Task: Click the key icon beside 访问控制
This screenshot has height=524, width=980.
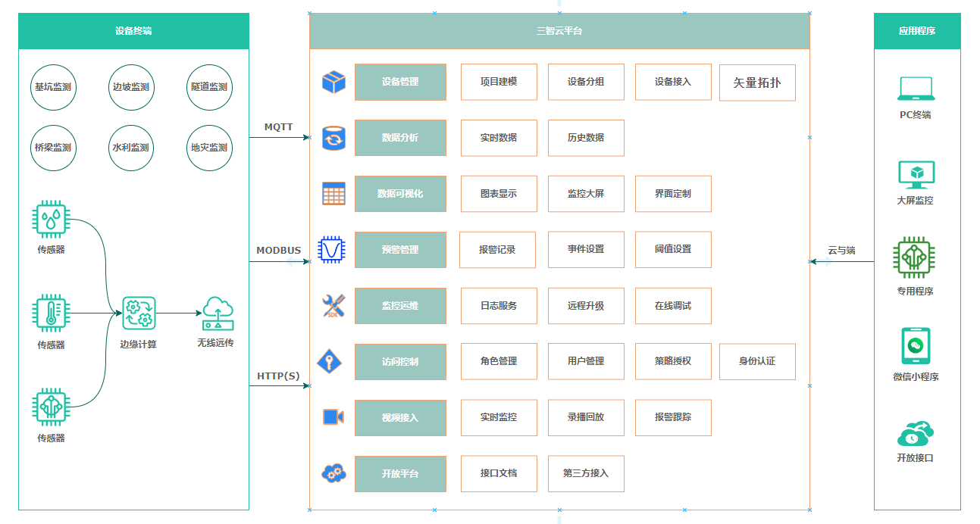Action: tap(330, 361)
